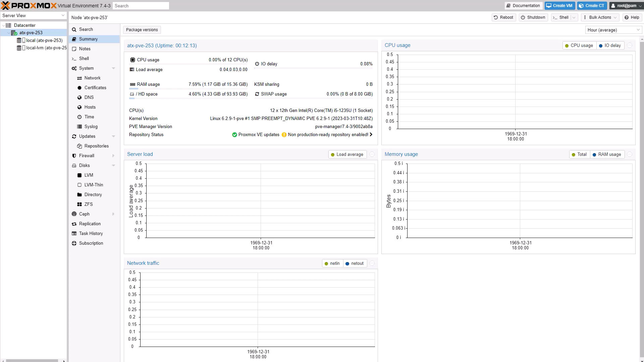Open the Server View dropdown
Viewport: 644px width, 362px height.
[x=33, y=15]
